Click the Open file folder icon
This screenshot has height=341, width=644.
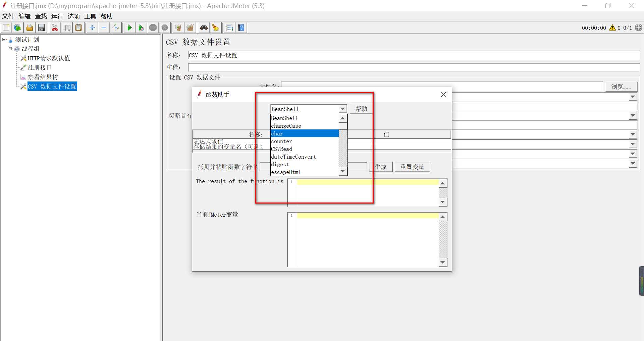point(30,27)
